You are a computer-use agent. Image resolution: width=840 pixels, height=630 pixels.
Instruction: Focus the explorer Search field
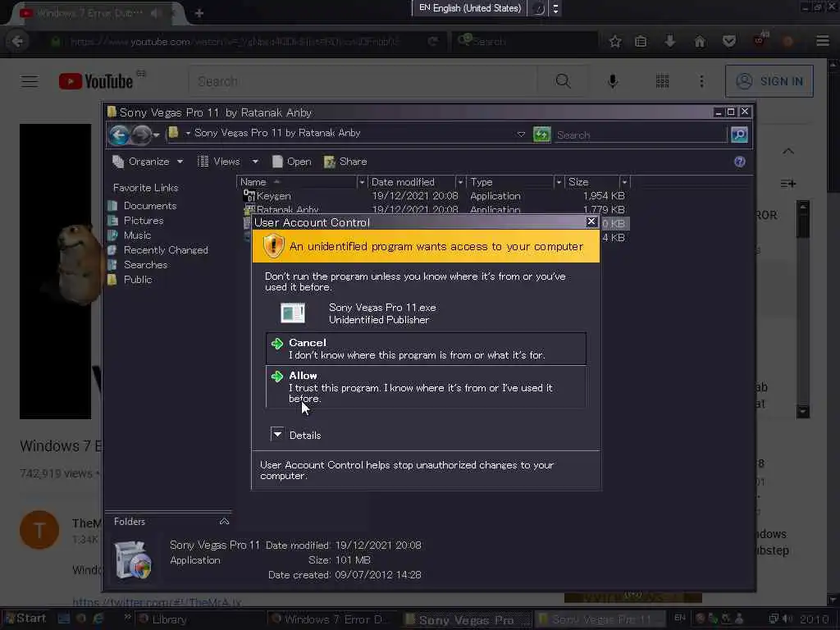point(641,135)
